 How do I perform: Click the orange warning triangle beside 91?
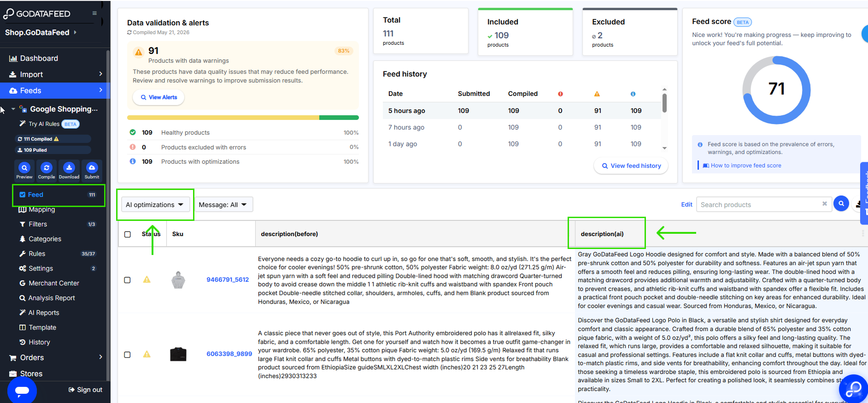pos(138,52)
